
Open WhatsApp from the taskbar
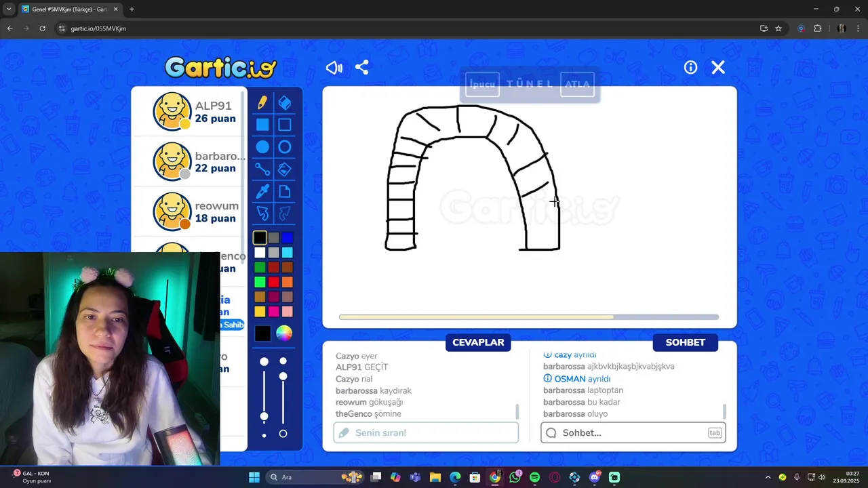(x=515, y=477)
